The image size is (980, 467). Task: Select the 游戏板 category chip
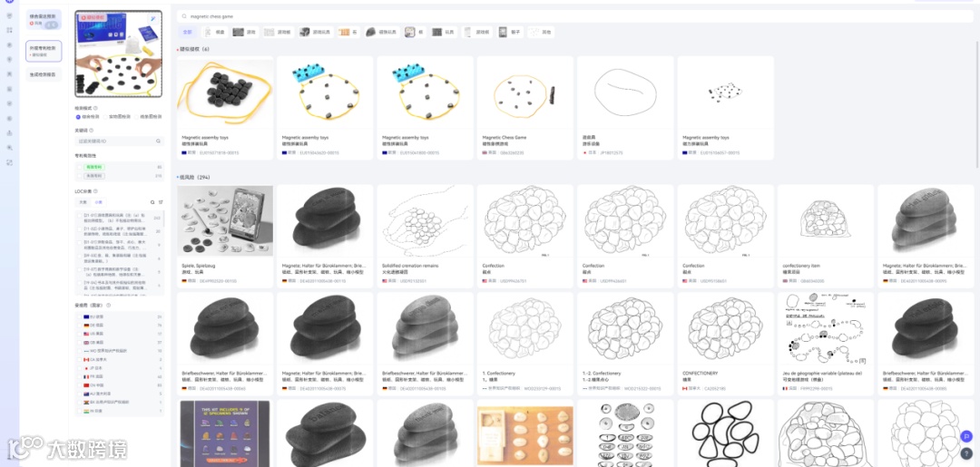click(278, 32)
